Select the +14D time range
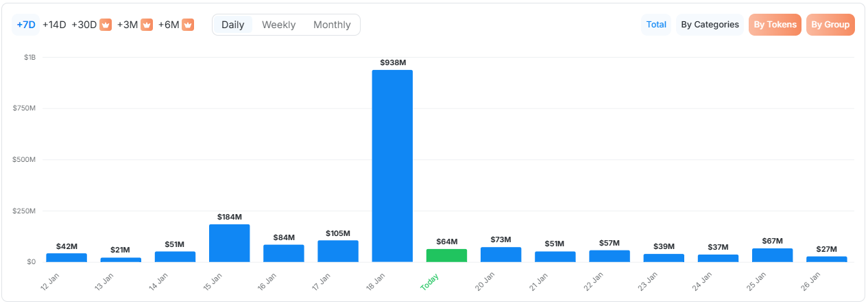 (x=54, y=25)
